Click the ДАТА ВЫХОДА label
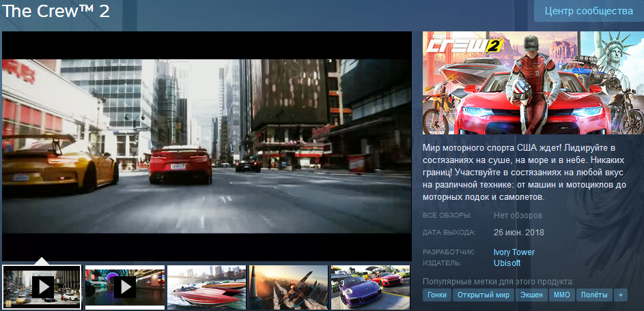Viewport: 644px width, 311px height. click(449, 233)
